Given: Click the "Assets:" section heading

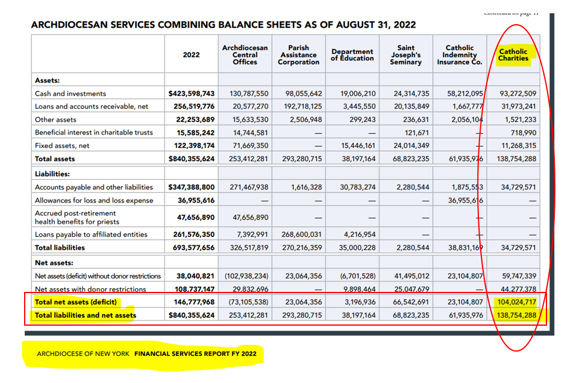Looking at the screenshot, I should (47, 80).
